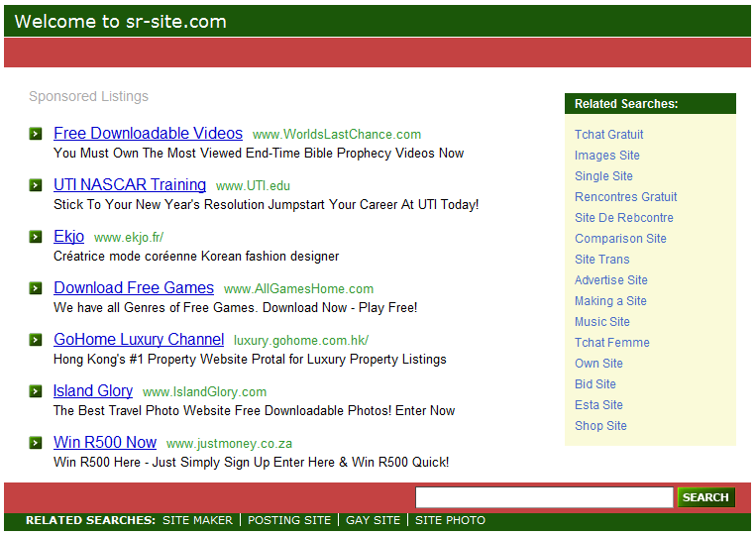Open the Free Downloadable Videos link

[148, 134]
